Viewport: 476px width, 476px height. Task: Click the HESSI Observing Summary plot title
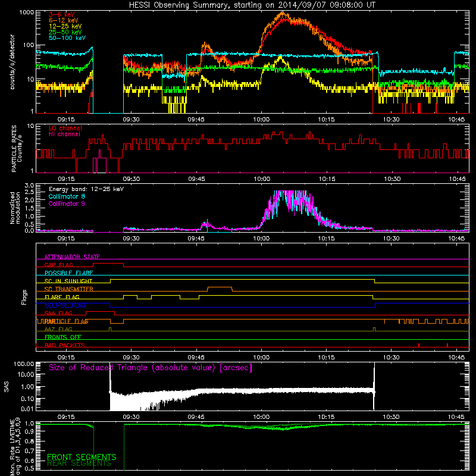(252, 5)
